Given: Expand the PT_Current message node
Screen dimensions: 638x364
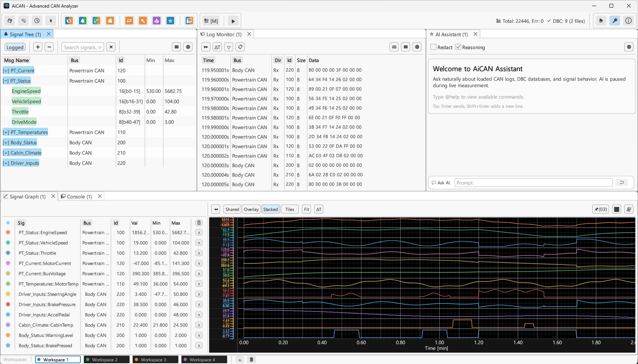Looking at the screenshot, I should (x=6, y=71).
